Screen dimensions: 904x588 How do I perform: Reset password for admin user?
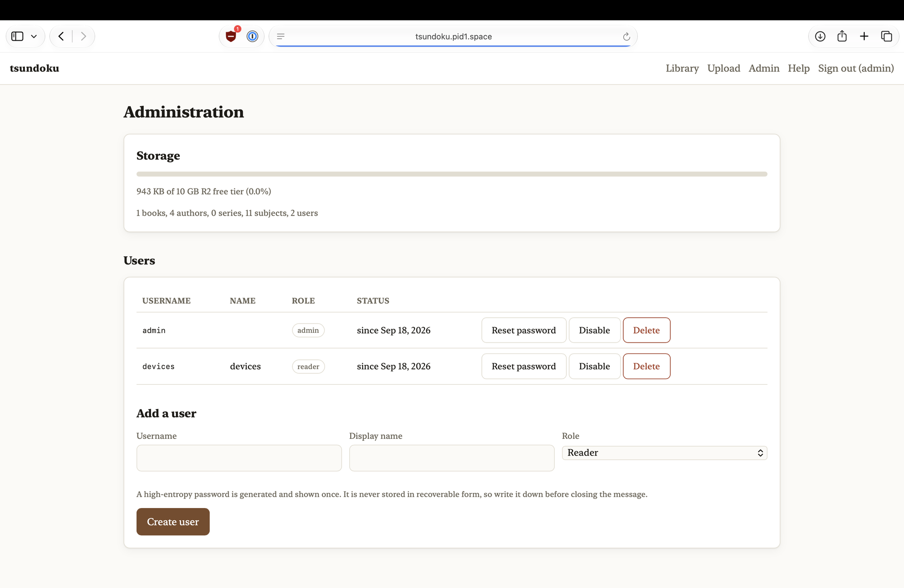coord(524,330)
